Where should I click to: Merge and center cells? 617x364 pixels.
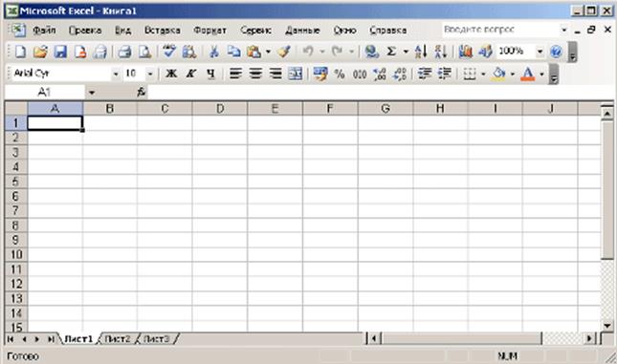(296, 74)
